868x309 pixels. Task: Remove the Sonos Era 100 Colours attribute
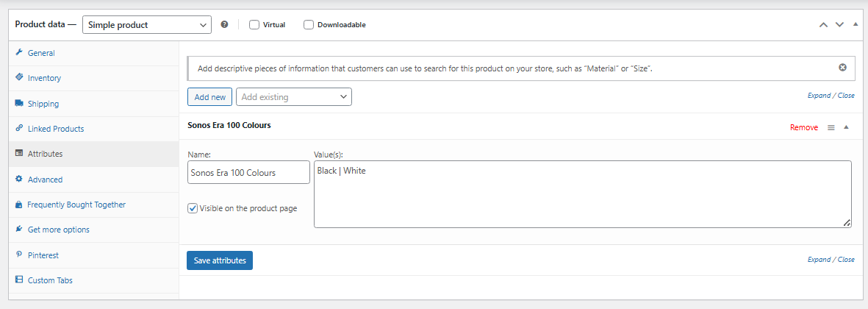(x=804, y=127)
